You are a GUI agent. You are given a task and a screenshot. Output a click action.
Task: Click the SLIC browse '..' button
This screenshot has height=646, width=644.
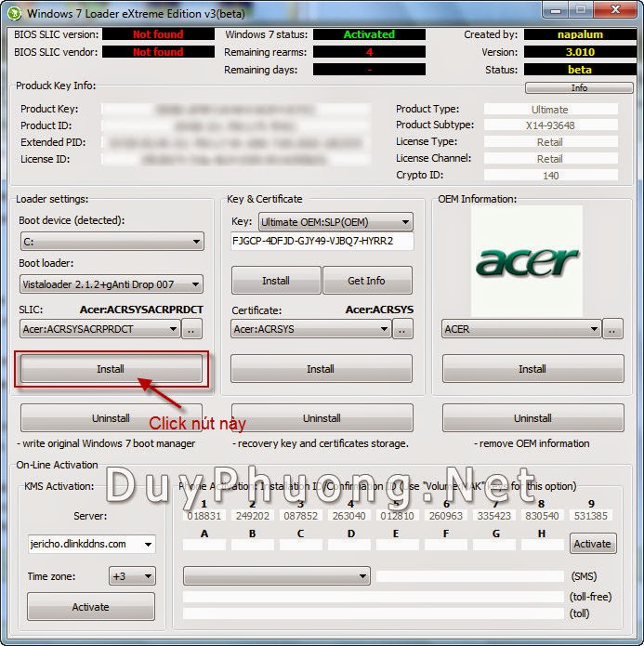point(191,329)
